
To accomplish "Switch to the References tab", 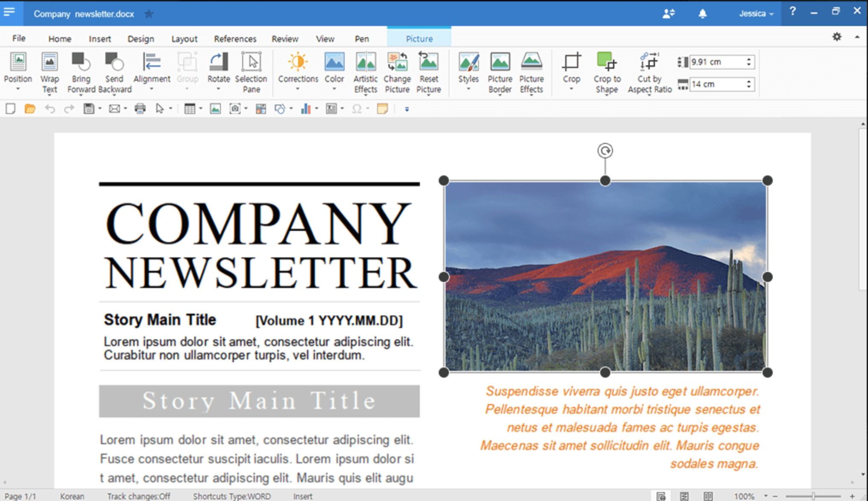I will point(235,39).
